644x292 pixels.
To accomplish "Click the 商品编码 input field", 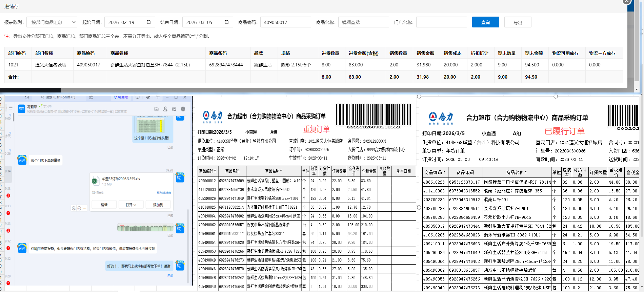I will pos(285,22).
